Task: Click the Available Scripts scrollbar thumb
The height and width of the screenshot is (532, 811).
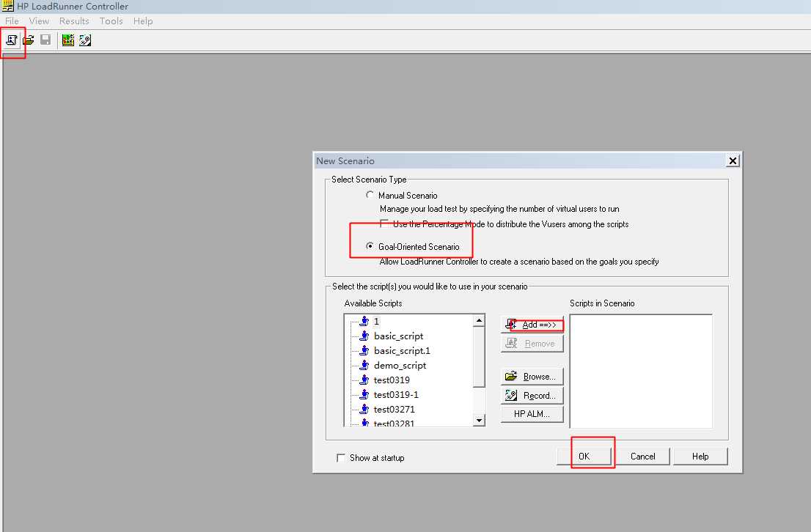Action: coord(479,357)
